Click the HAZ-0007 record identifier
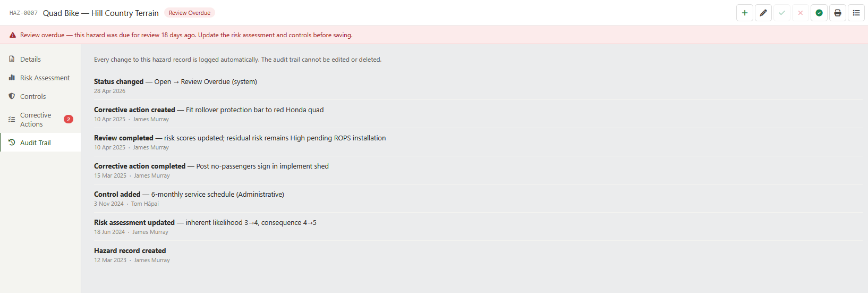 tap(23, 13)
